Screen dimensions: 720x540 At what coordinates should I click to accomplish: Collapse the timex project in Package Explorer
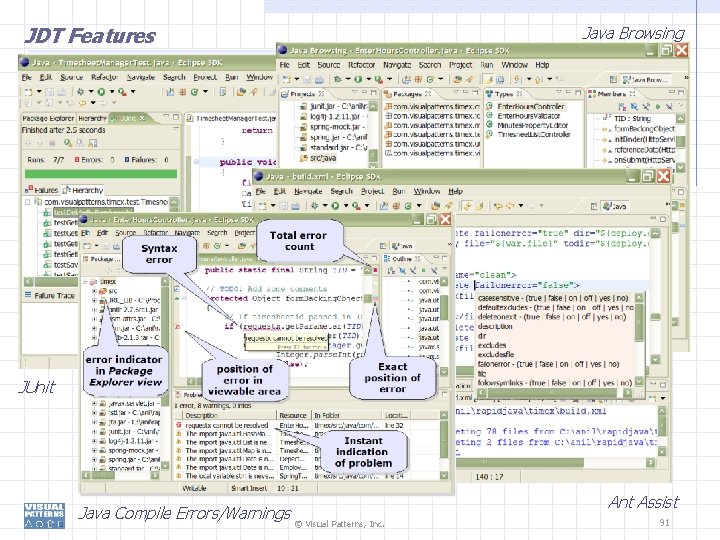(x=86, y=281)
